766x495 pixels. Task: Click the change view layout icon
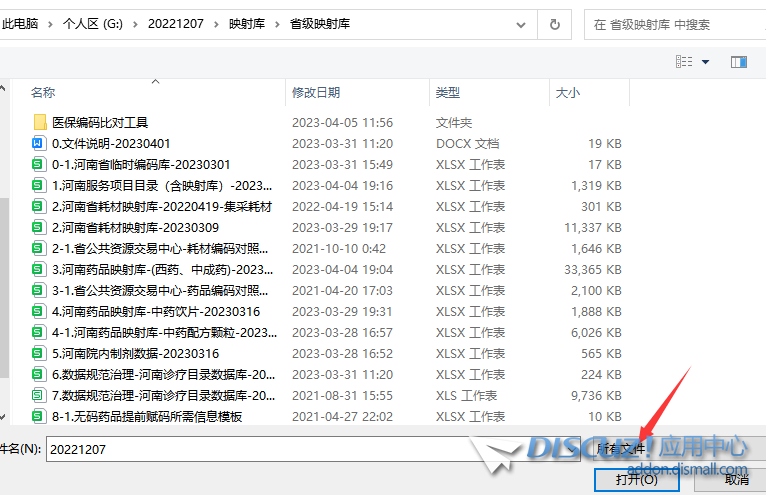(x=684, y=62)
